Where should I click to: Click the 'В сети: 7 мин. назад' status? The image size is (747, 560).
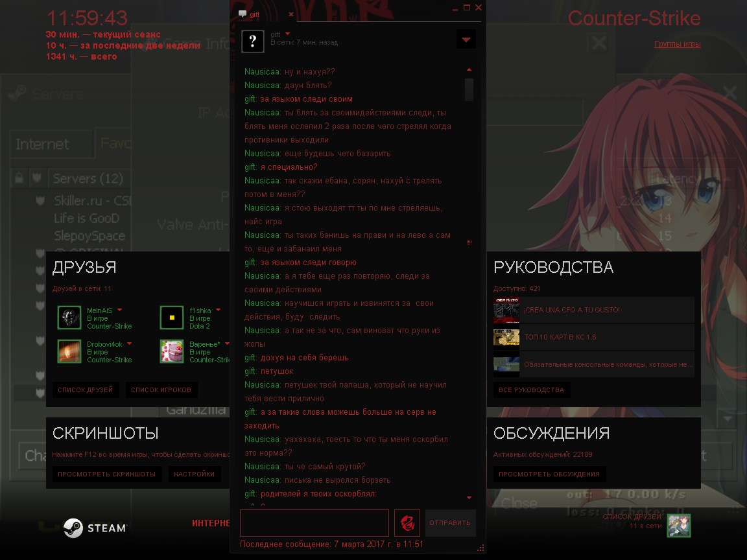pyautogui.click(x=304, y=42)
